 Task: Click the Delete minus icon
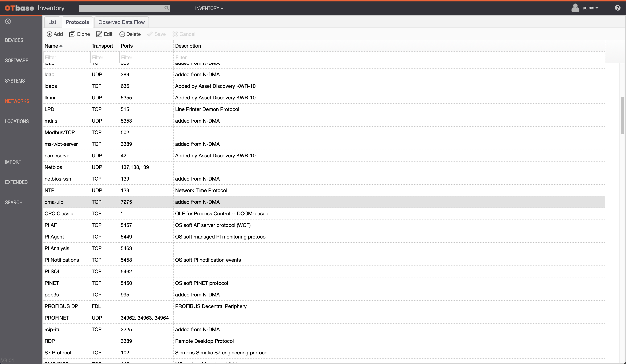pyautogui.click(x=122, y=34)
